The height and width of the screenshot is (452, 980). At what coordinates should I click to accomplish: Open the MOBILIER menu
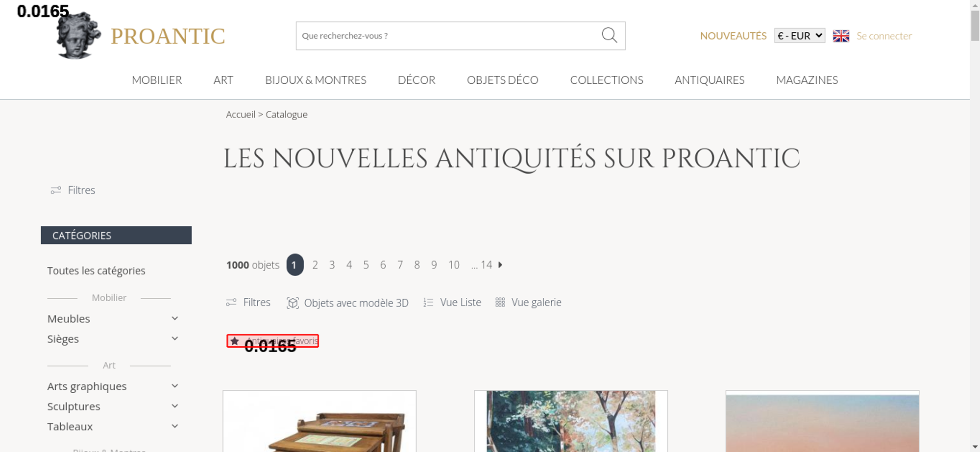pos(157,80)
